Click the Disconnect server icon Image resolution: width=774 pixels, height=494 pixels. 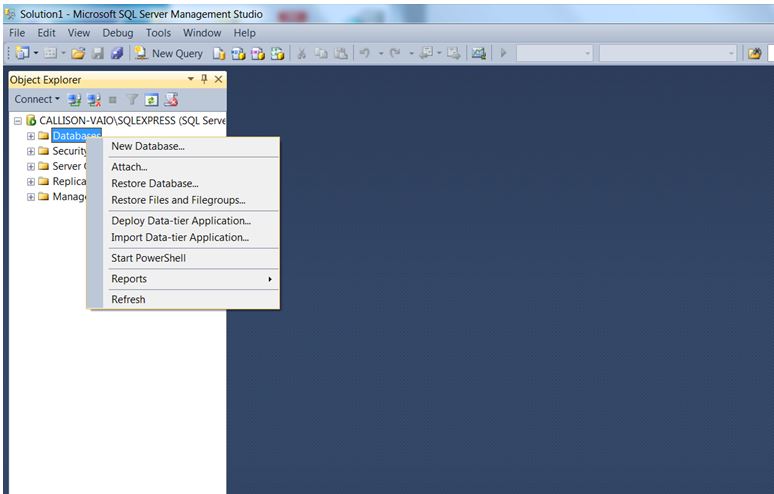[94, 100]
